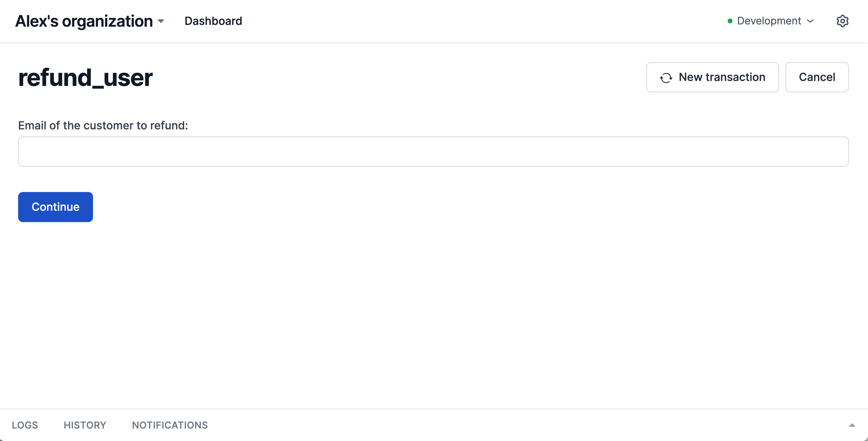Open the settings gear icon

tap(842, 21)
